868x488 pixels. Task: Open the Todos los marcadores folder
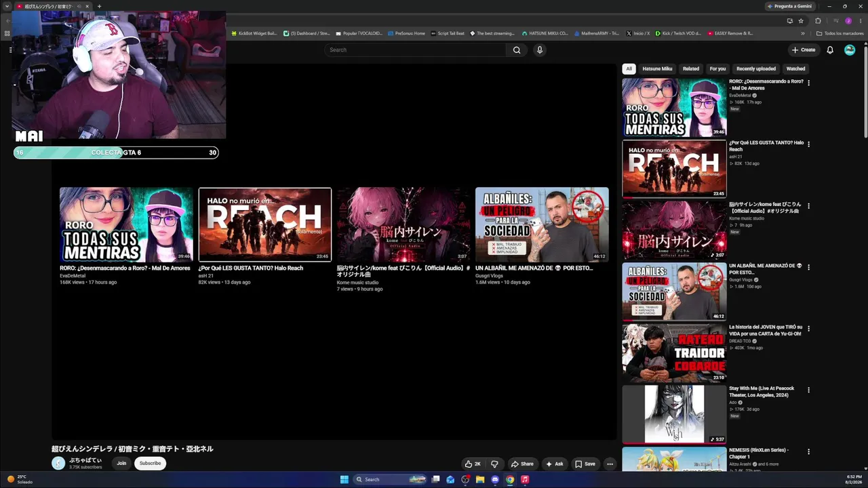[x=840, y=33]
